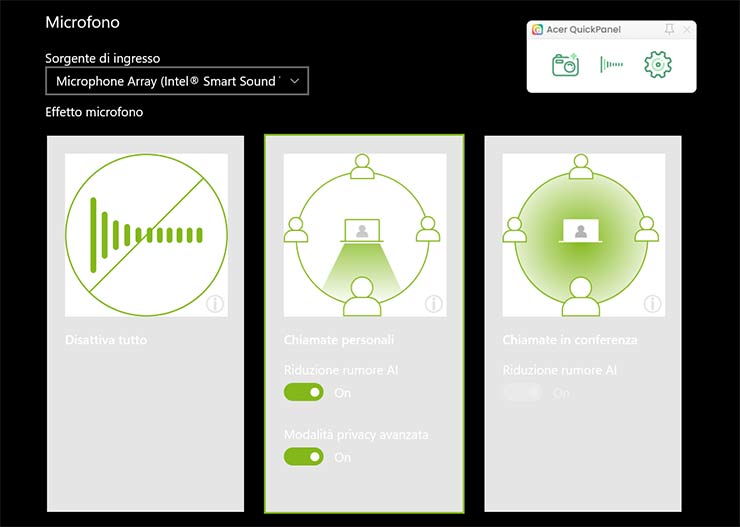
Task: Show info for Chiamate personali effect
Action: pos(433,304)
